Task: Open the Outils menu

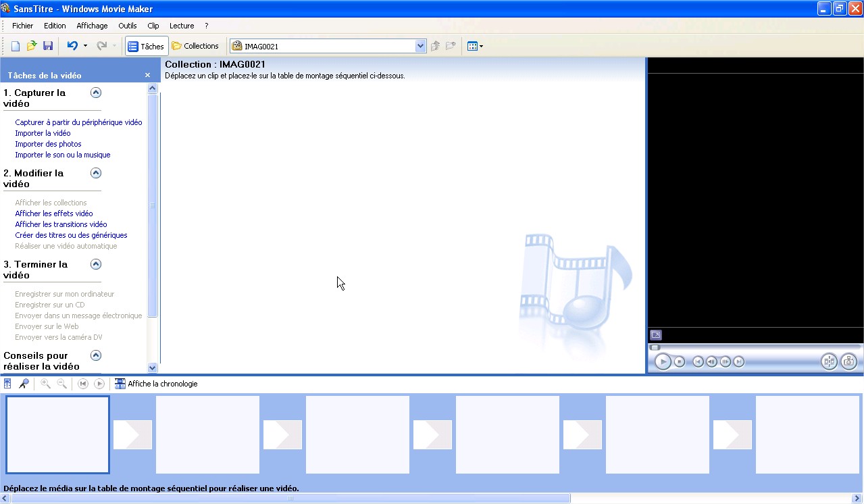Action: [x=127, y=26]
